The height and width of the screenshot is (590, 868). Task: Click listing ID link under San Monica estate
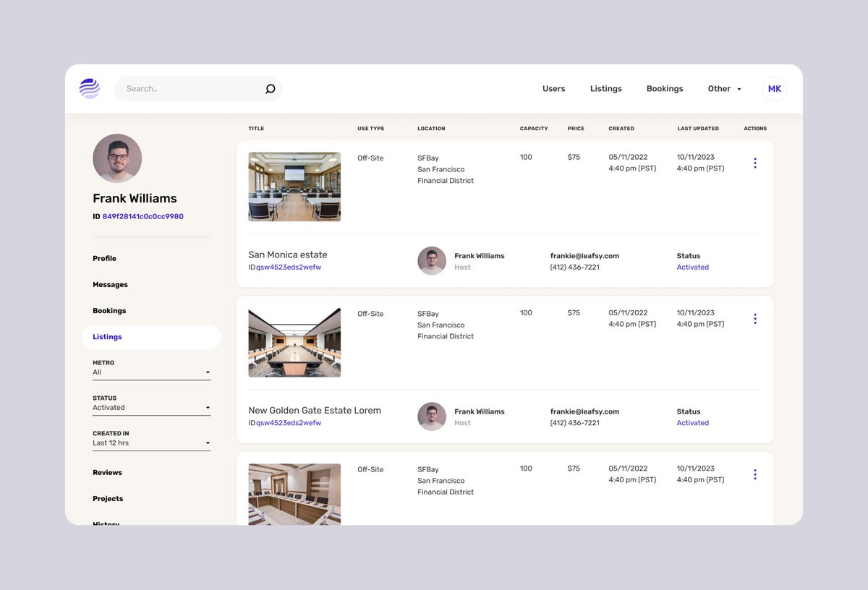289,268
